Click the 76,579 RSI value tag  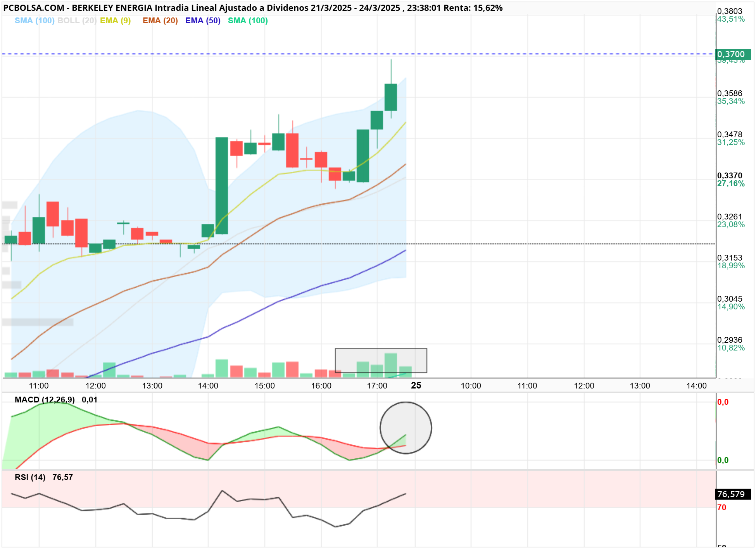tap(733, 494)
